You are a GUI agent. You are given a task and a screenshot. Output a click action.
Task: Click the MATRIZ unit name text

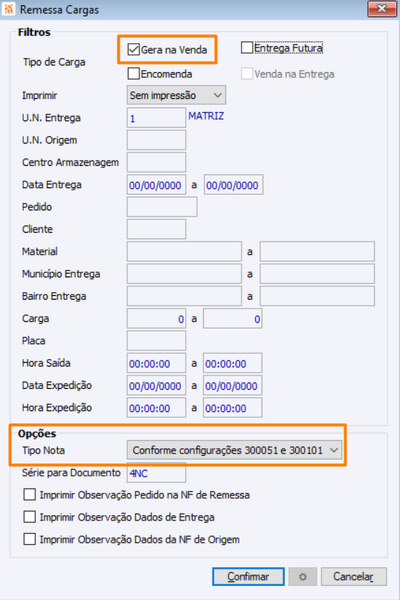tap(206, 116)
